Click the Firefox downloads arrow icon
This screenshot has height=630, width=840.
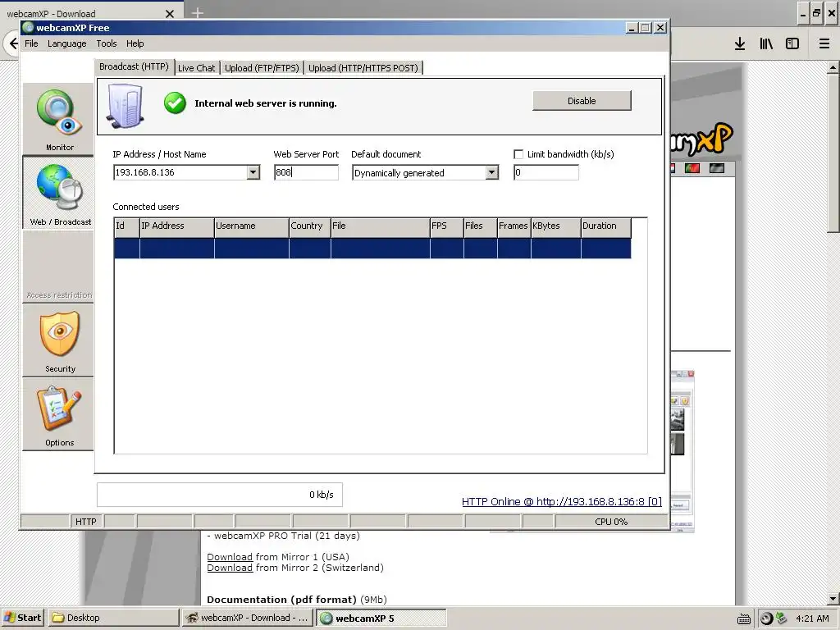tap(740, 44)
